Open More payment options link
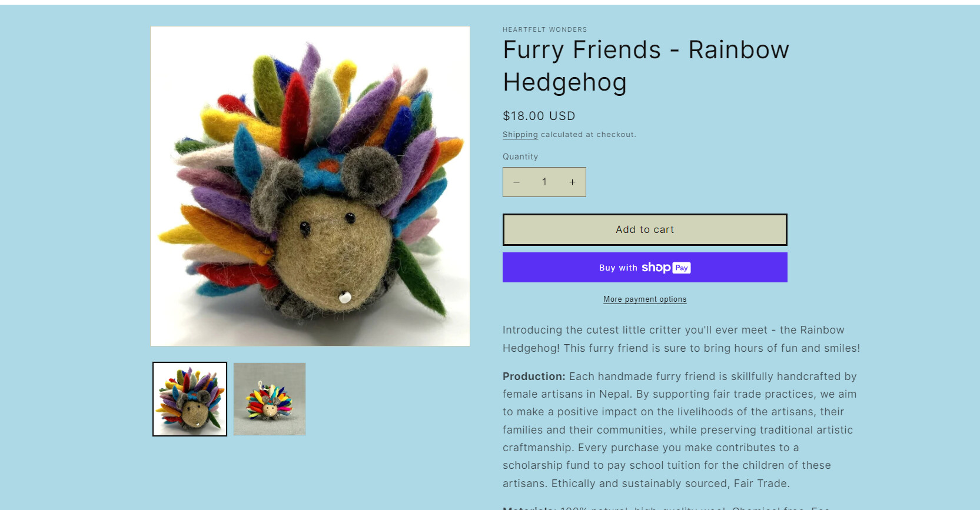Screen dimensions: 980x510 tap(645, 299)
